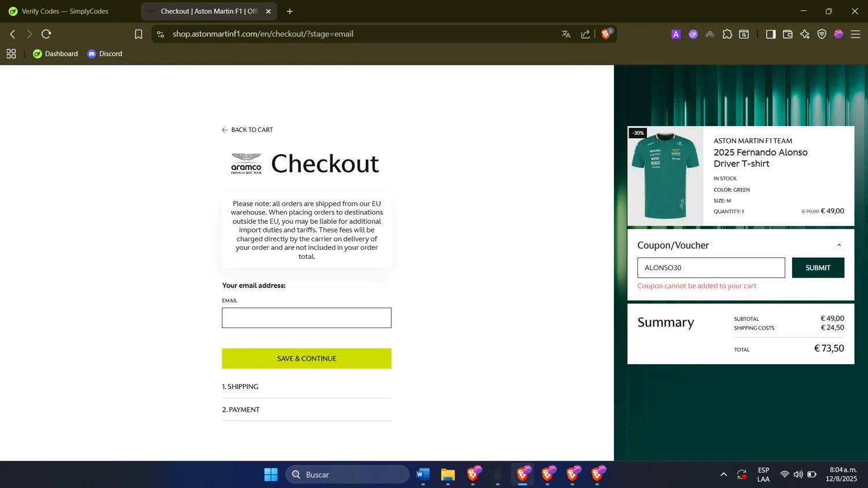Click the SHIPPING COSTS € 24,50 value
Viewport: 868px width, 488px height.
pyautogui.click(x=832, y=327)
